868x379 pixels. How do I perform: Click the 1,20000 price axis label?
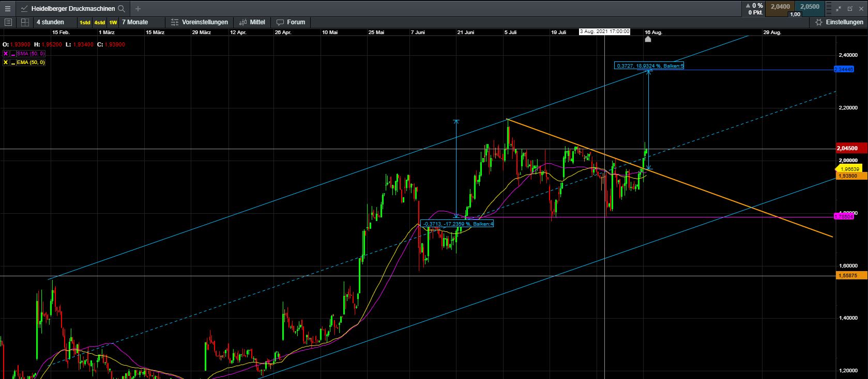847,371
